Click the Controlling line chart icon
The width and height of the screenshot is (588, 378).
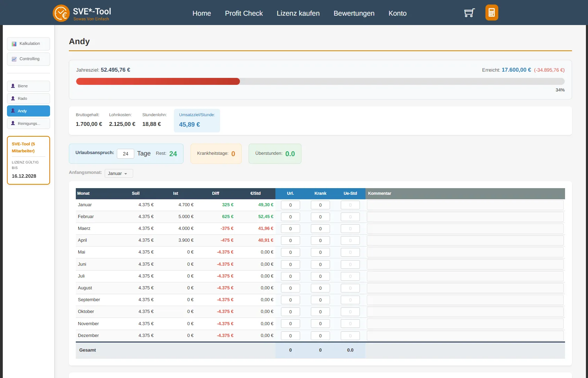tap(14, 59)
